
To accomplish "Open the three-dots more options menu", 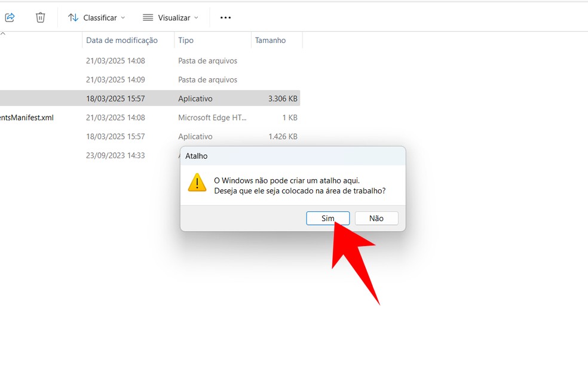I will 225,17.
